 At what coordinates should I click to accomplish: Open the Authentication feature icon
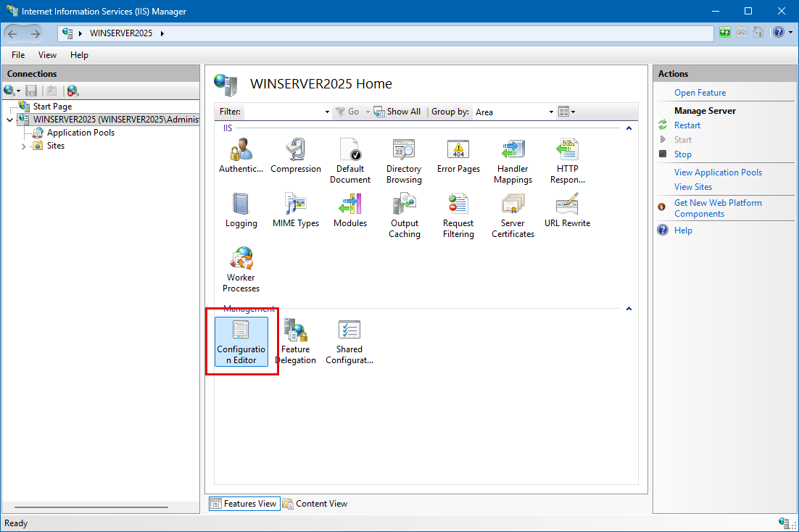(x=241, y=154)
